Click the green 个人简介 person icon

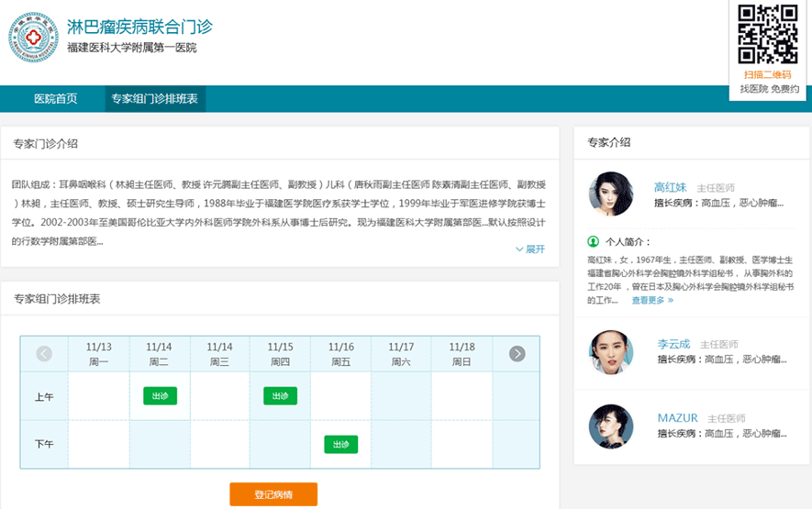tap(593, 241)
